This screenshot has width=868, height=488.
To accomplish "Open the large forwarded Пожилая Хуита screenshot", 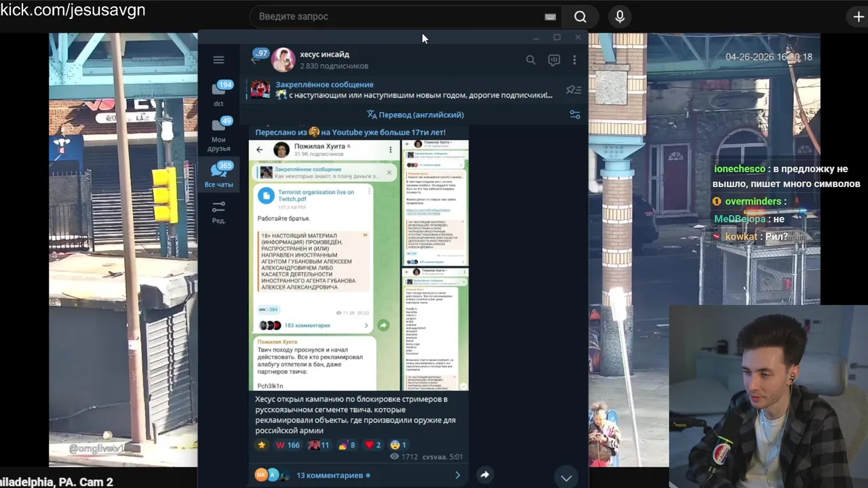I will [x=325, y=265].
